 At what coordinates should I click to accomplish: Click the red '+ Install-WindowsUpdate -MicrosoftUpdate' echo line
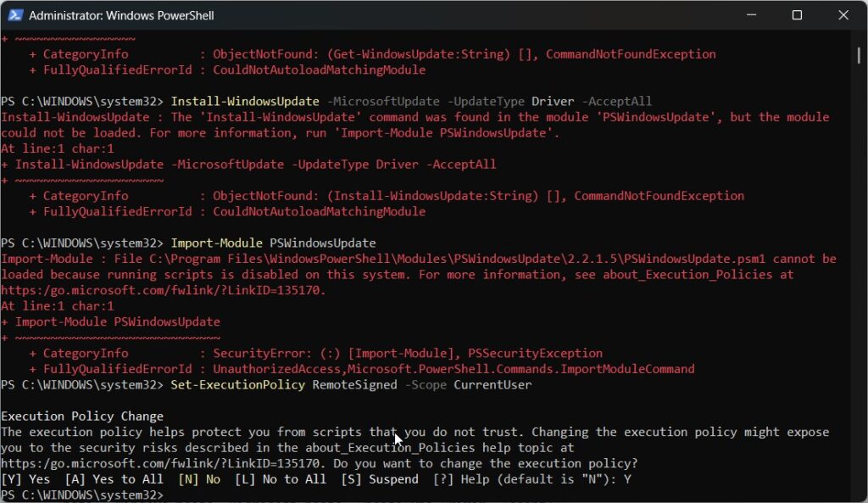(248, 165)
